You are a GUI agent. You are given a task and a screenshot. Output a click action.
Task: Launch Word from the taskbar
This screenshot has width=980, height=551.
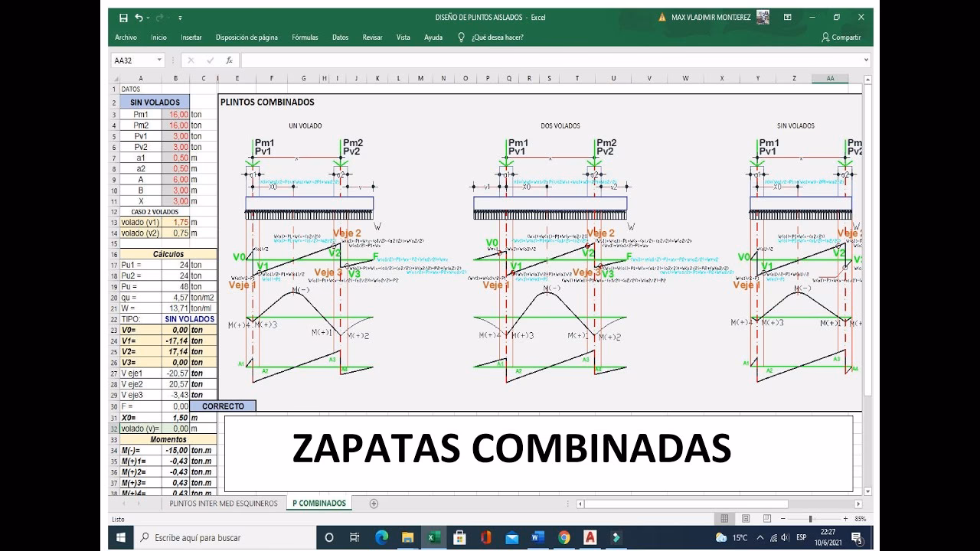pos(536,537)
